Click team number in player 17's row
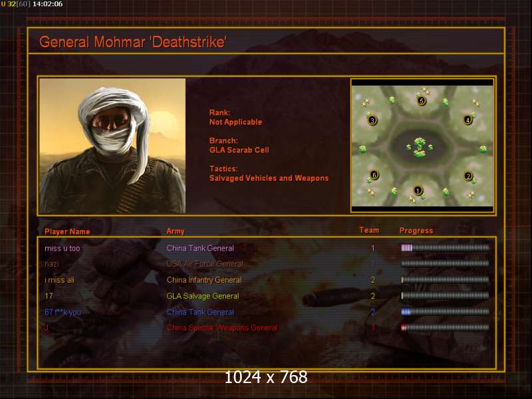The width and height of the screenshot is (532, 399). pyautogui.click(x=373, y=296)
